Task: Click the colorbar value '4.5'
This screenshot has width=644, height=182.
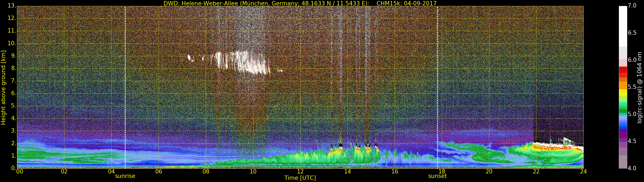Action: [632, 141]
